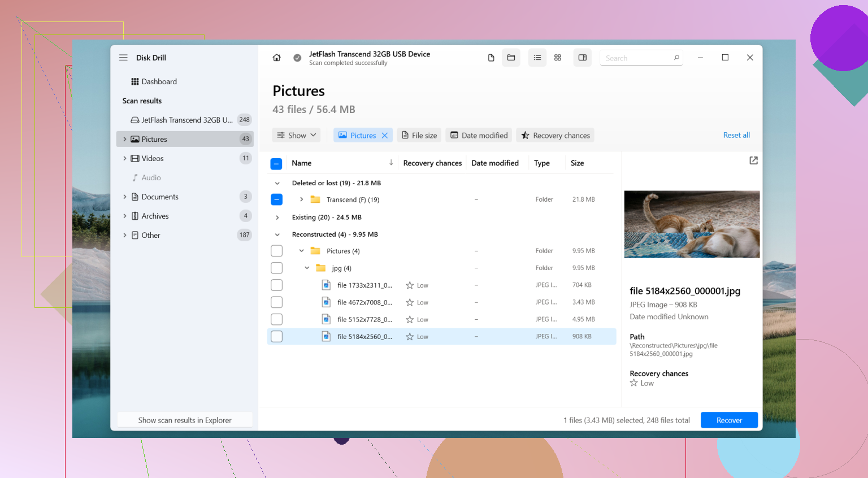This screenshot has width=868, height=478.
Task: Click Show scan results in Explorer
Action: pyautogui.click(x=185, y=420)
